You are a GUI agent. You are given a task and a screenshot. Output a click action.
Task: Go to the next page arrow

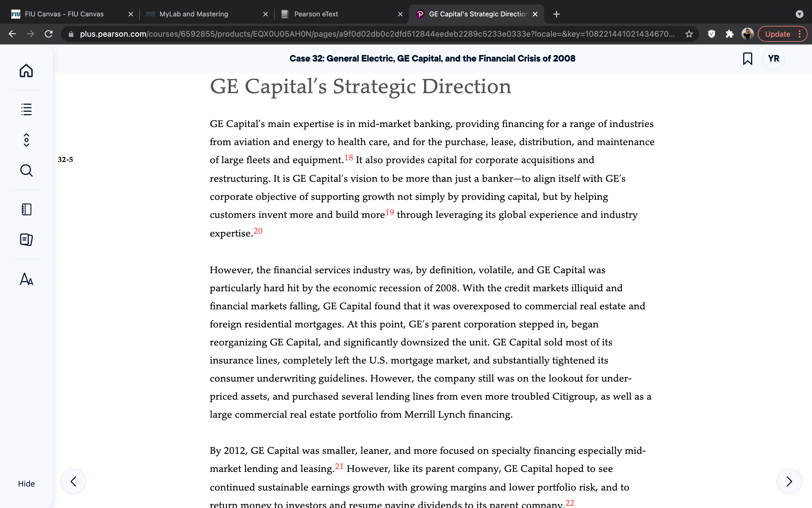(789, 481)
